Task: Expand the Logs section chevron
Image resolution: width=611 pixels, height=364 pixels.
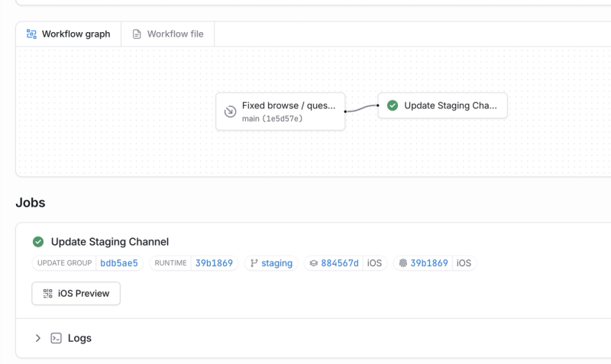Action: [37, 338]
